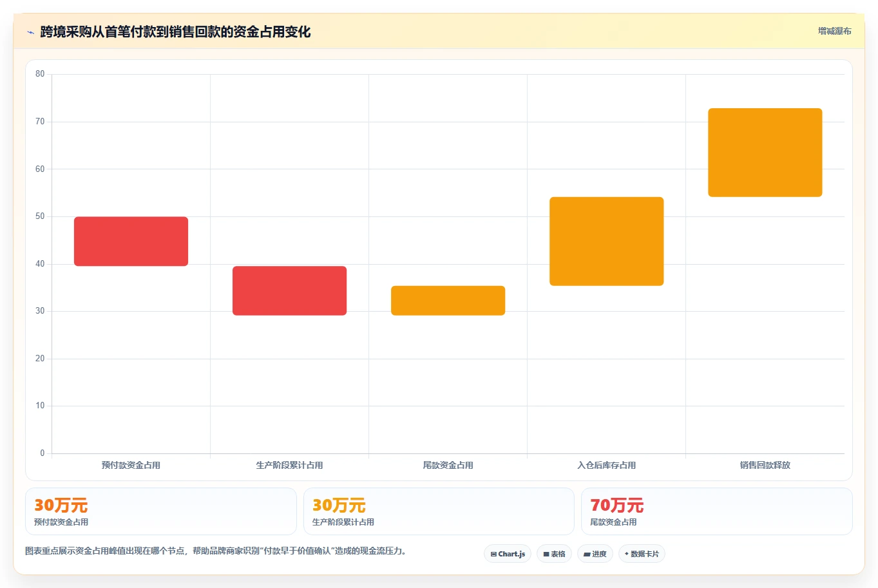878x588 pixels.
Task: Click the 生产阶段累计占用 axis label
Action: click(289, 465)
